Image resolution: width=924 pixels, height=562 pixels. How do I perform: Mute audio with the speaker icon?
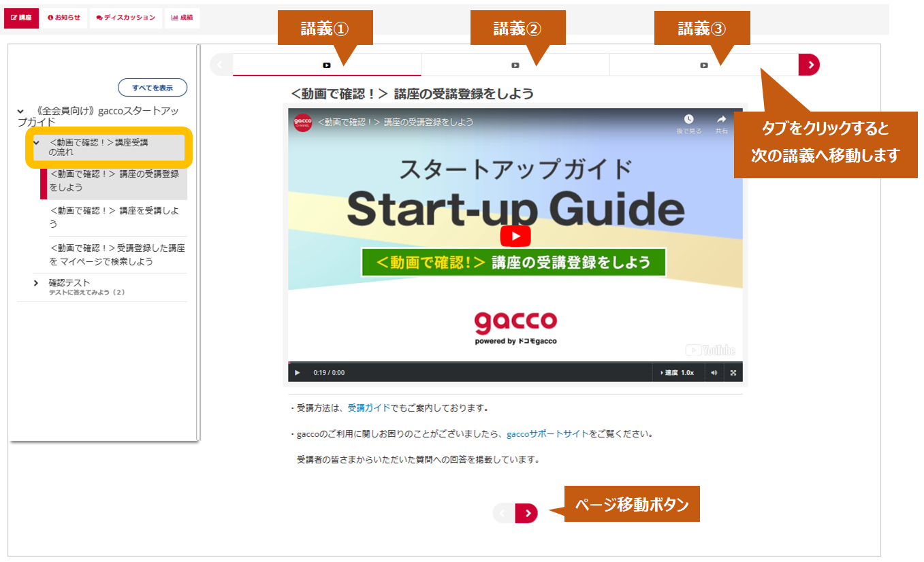pos(714,373)
